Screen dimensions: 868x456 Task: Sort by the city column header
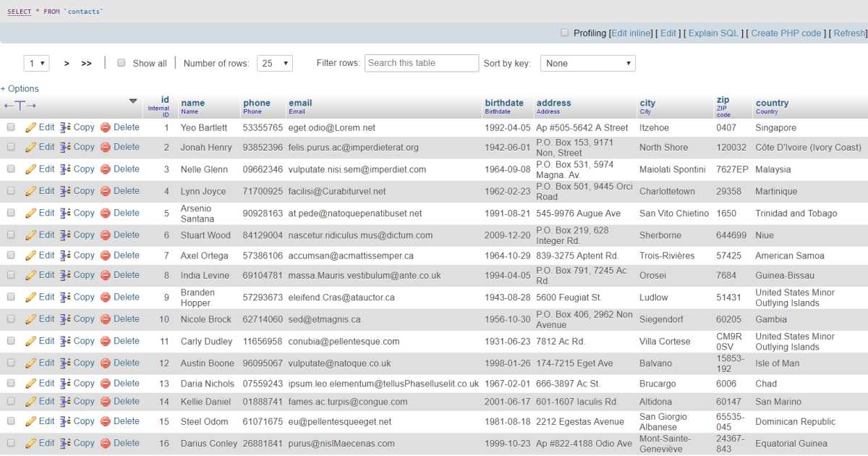[x=647, y=103]
